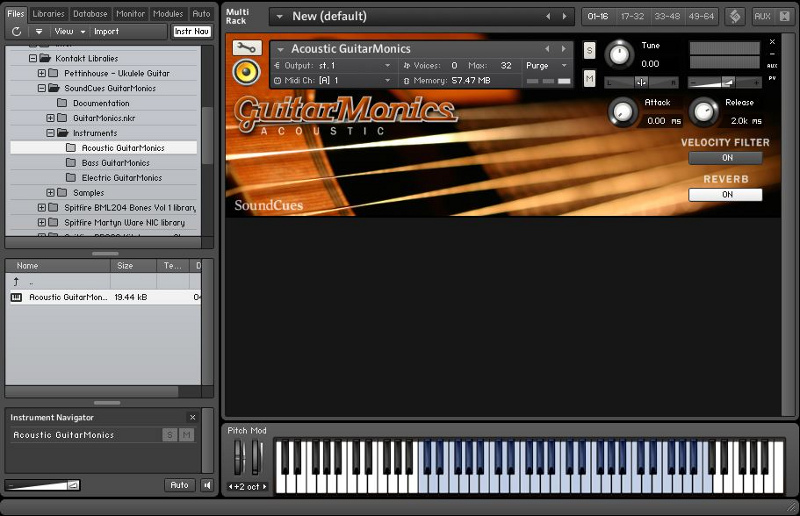The image size is (800, 516).
Task: Shift keyboard octave up
Action: tap(265, 487)
